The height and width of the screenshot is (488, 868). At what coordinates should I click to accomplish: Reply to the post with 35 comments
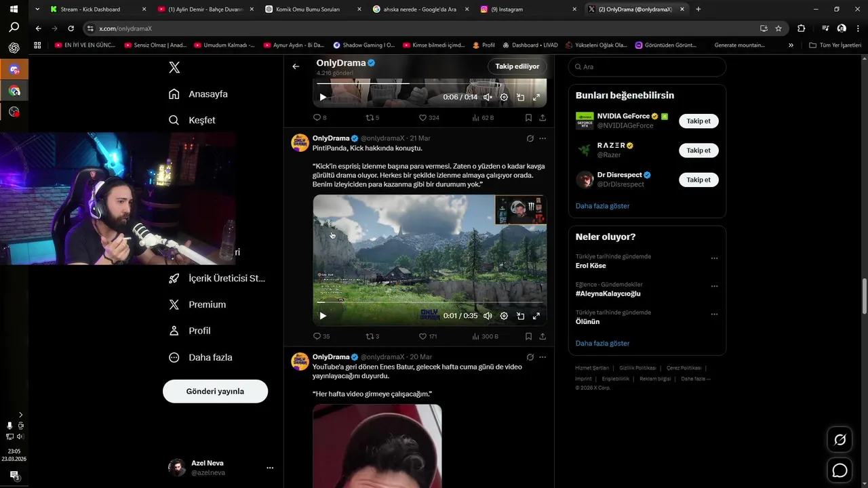(x=321, y=336)
